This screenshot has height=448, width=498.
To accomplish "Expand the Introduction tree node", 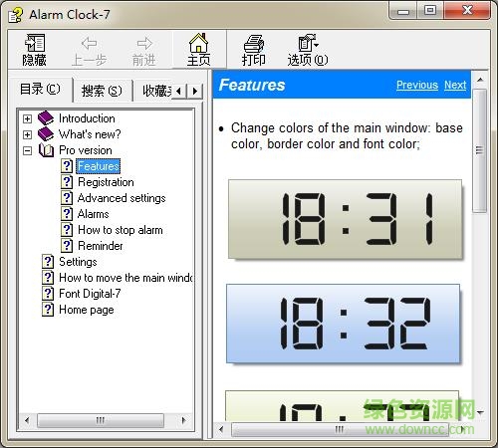I will (x=28, y=118).
